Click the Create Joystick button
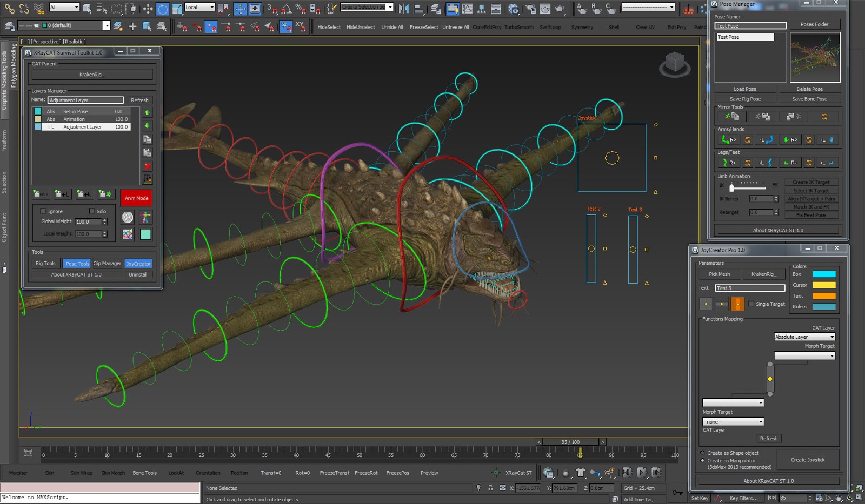 tap(808, 459)
